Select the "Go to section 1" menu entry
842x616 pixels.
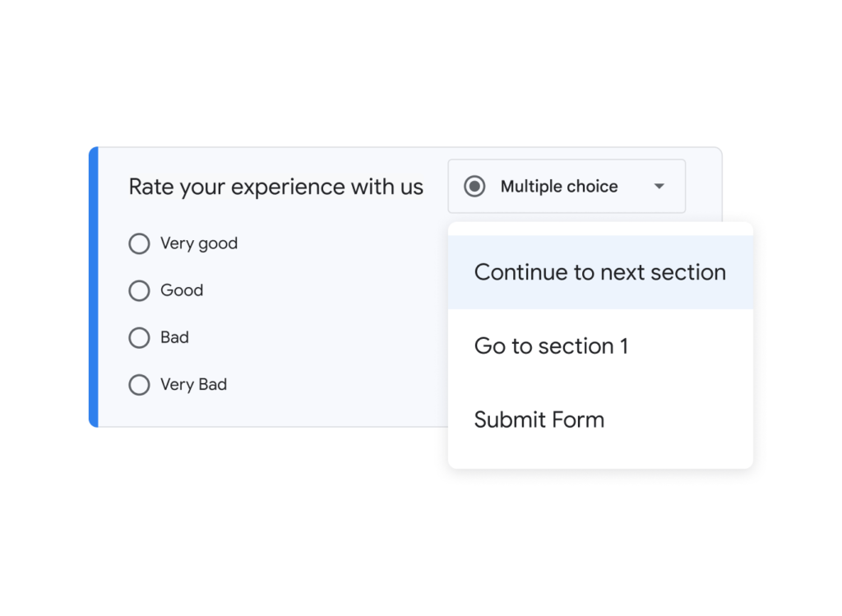[551, 346]
